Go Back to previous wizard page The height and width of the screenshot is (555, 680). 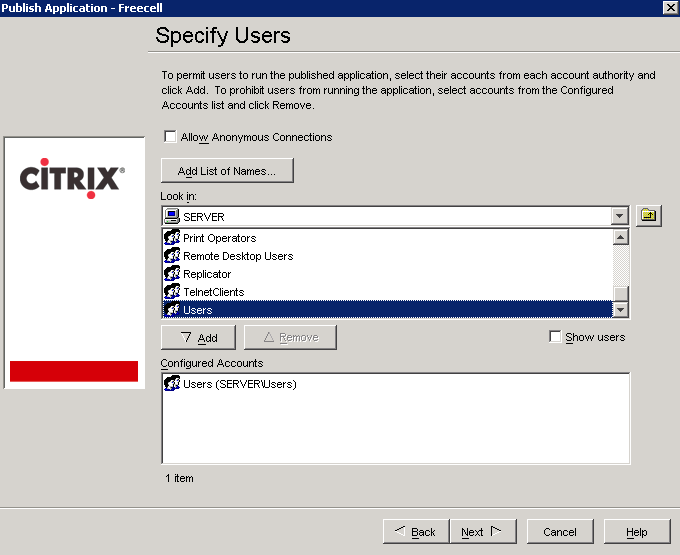click(416, 531)
